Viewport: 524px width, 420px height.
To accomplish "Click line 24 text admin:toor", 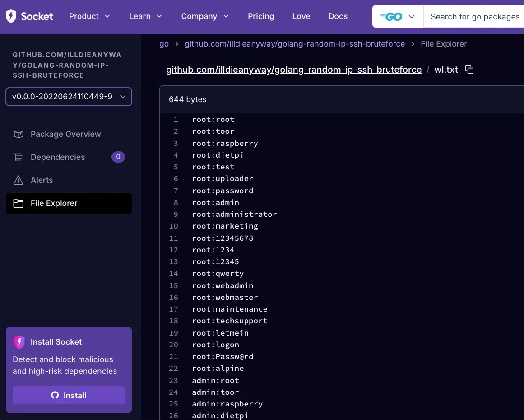I will click(x=216, y=392).
